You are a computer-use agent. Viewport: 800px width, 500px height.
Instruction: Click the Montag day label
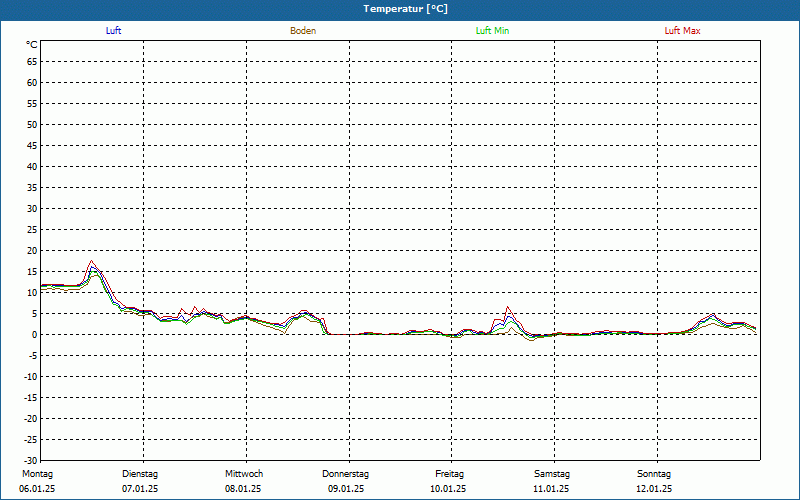37,474
